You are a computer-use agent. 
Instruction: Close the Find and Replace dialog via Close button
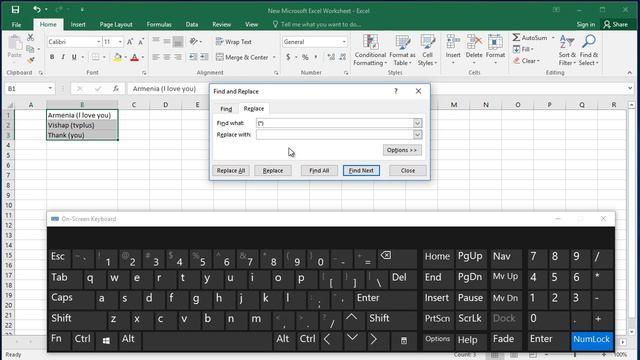click(x=408, y=171)
